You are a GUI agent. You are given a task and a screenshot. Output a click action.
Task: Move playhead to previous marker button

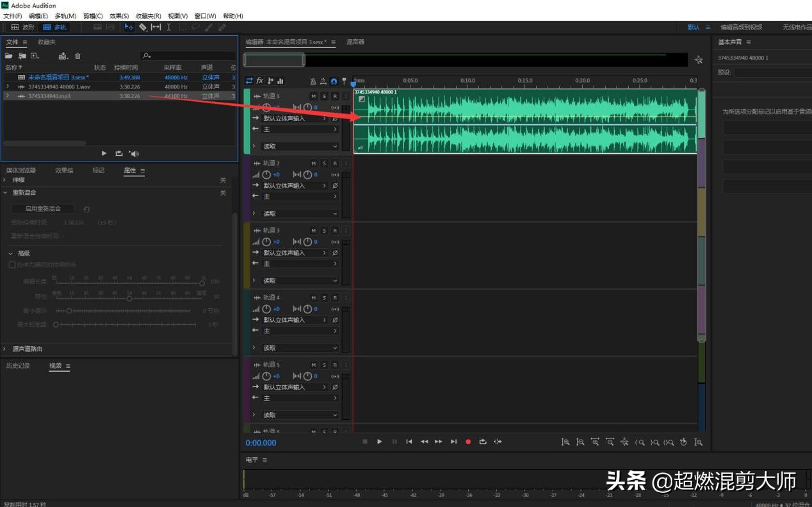pos(409,442)
